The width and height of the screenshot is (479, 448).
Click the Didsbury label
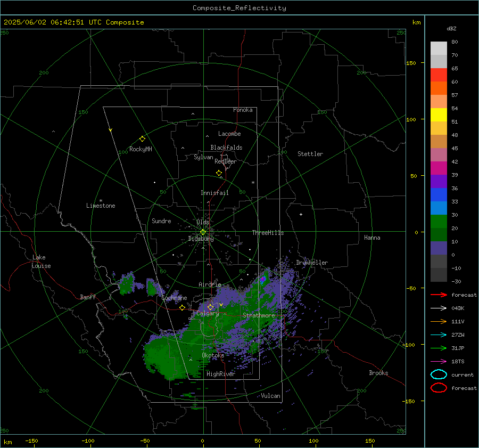click(x=201, y=239)
